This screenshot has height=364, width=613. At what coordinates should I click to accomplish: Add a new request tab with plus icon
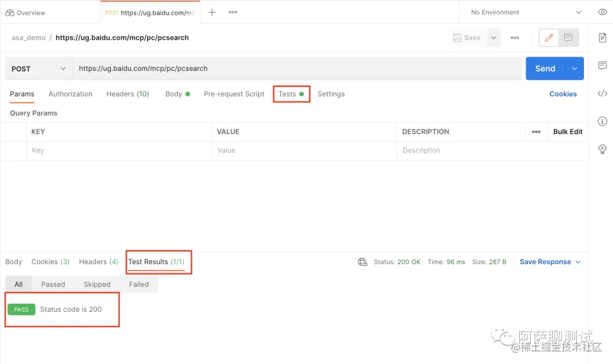pyautogui.click(x=212, y=12)
